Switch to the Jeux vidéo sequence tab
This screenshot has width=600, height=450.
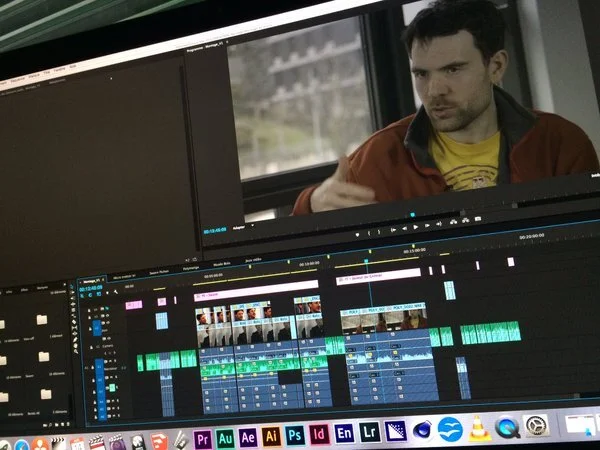pyautogui.click(x=253, y=260)
